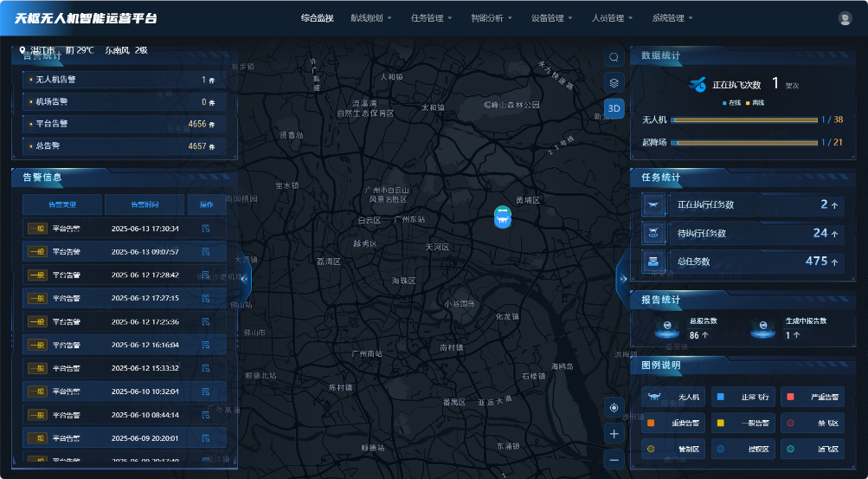Click the 严重告警 red legend swatch
This screenshot has width=868, height=479.
[x=788, y=398]
